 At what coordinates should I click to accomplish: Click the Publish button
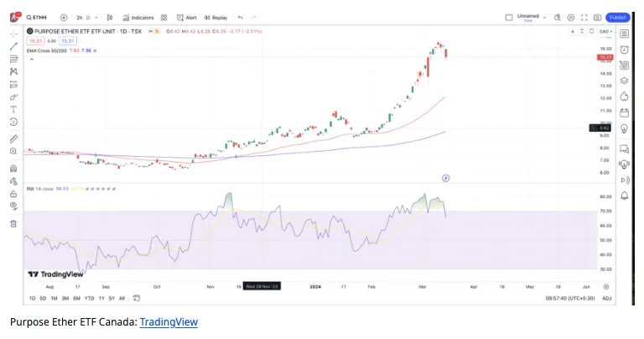(x=618, y=18)
